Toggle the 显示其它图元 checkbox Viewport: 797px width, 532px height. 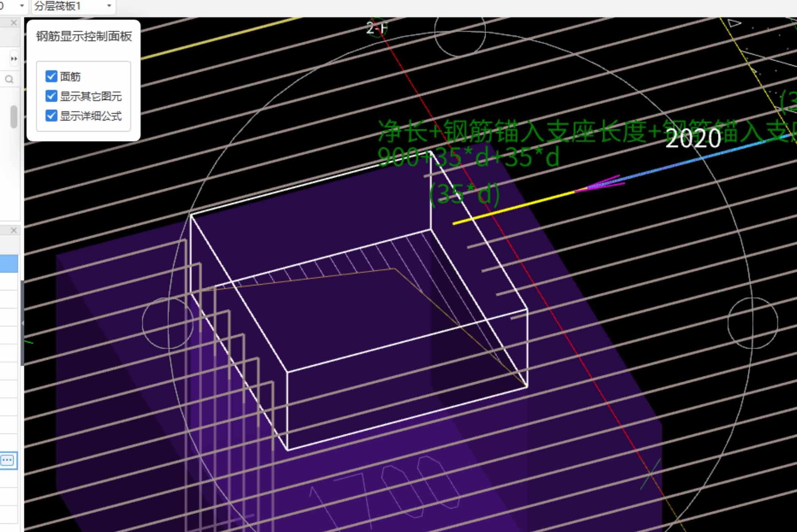tap(51, 96)
